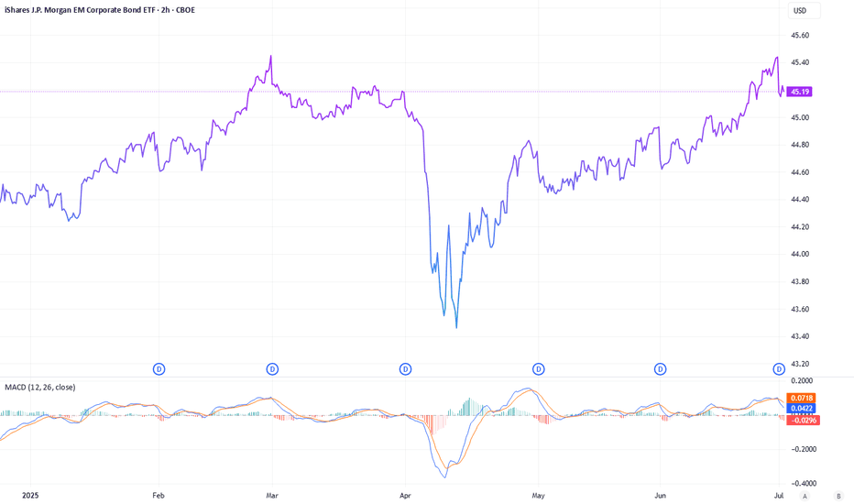Open the dividend marker at July
Image resolution: width=854 pixels, height=504 pixels.
pyautogui.click(x=779, y=369)
